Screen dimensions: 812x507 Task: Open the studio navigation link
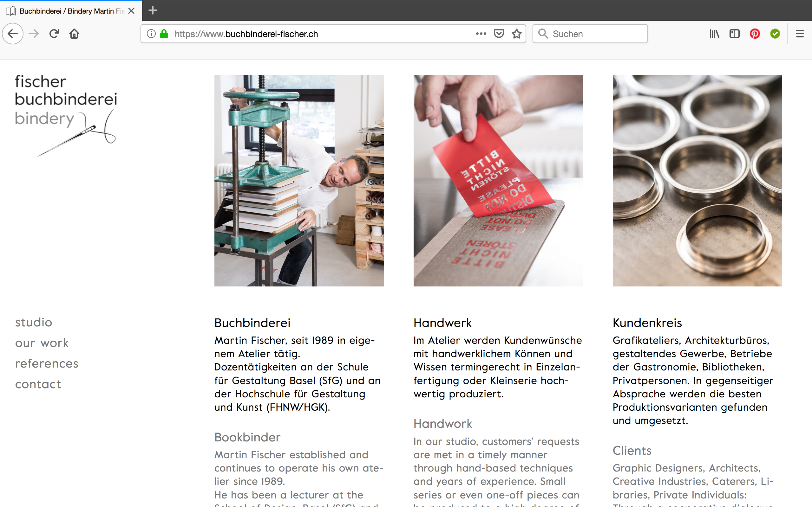[x=34, y=322]
